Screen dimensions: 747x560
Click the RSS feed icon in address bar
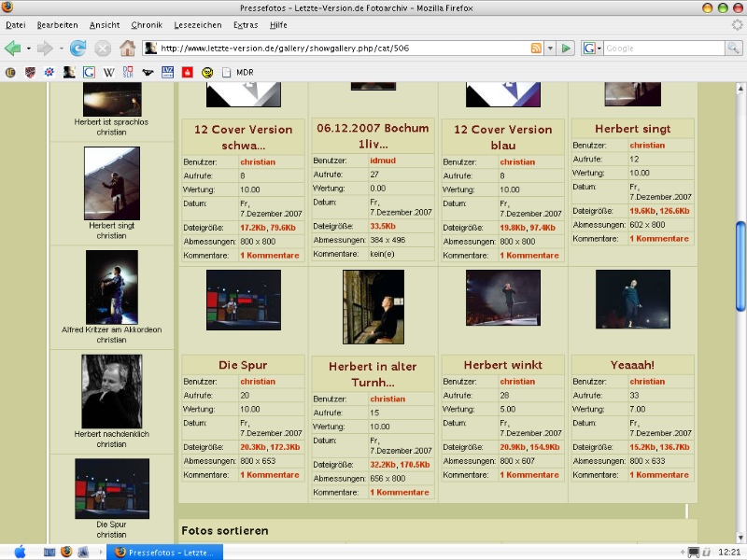click(x=535, y=48)
